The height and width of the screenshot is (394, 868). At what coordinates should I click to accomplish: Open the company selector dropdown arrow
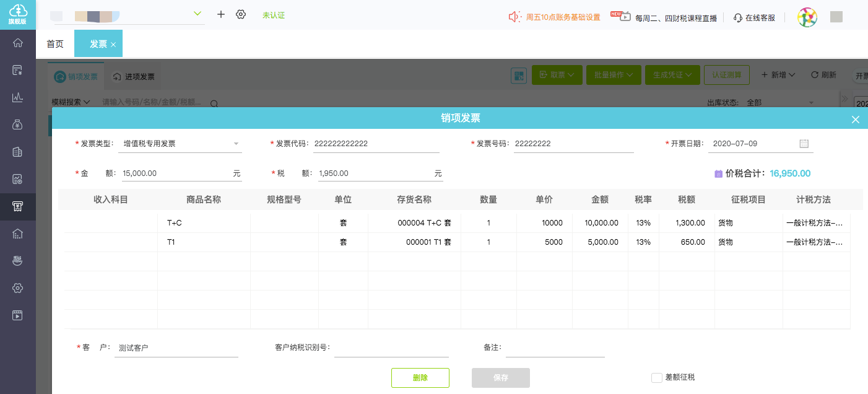(x=198, y=14)
